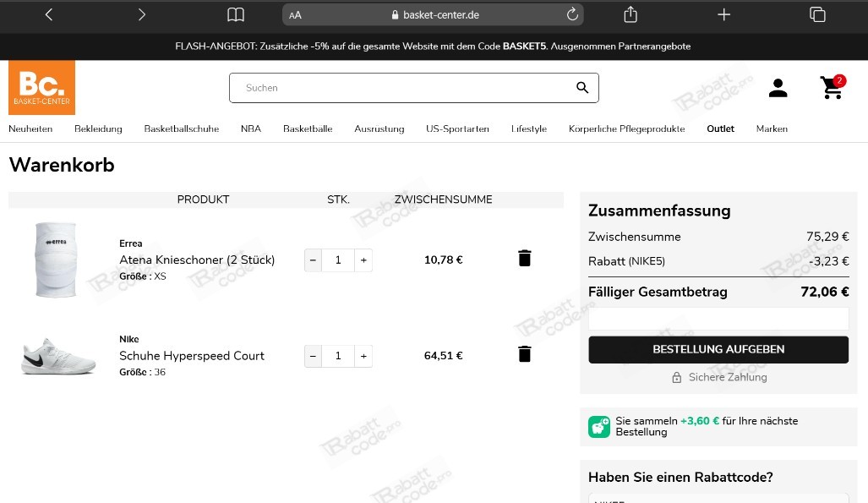Open the Basketballschuhe menu
The height and width of the screenshot is (503, 868).
point(182,128)
